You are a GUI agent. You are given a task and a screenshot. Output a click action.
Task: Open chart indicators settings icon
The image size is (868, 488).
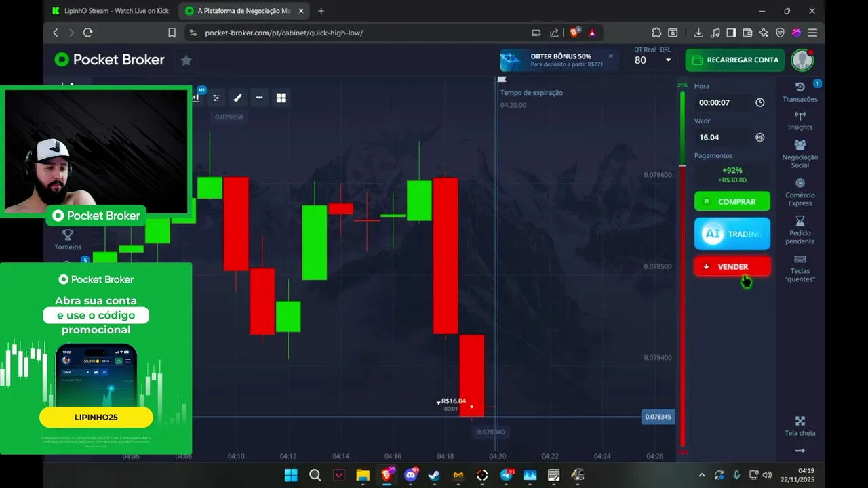(216, 98)
